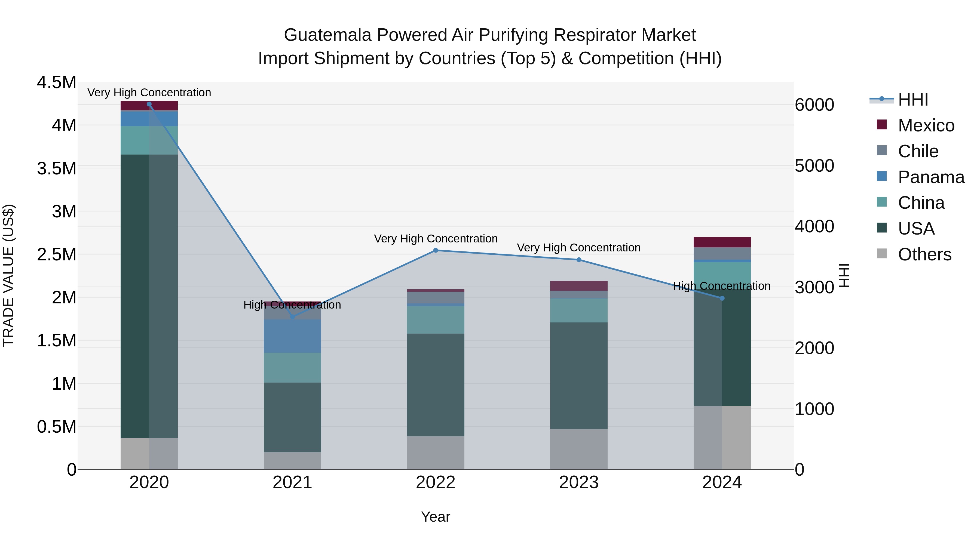Click the Chile slate legend swatch
This screenshot has width=980, height=551.
(881, 150)
